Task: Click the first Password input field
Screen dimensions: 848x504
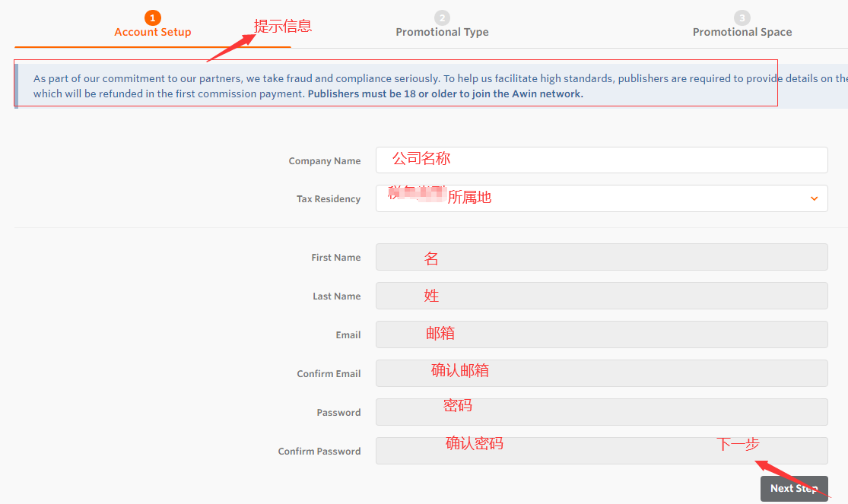Action: pos(601,412)
